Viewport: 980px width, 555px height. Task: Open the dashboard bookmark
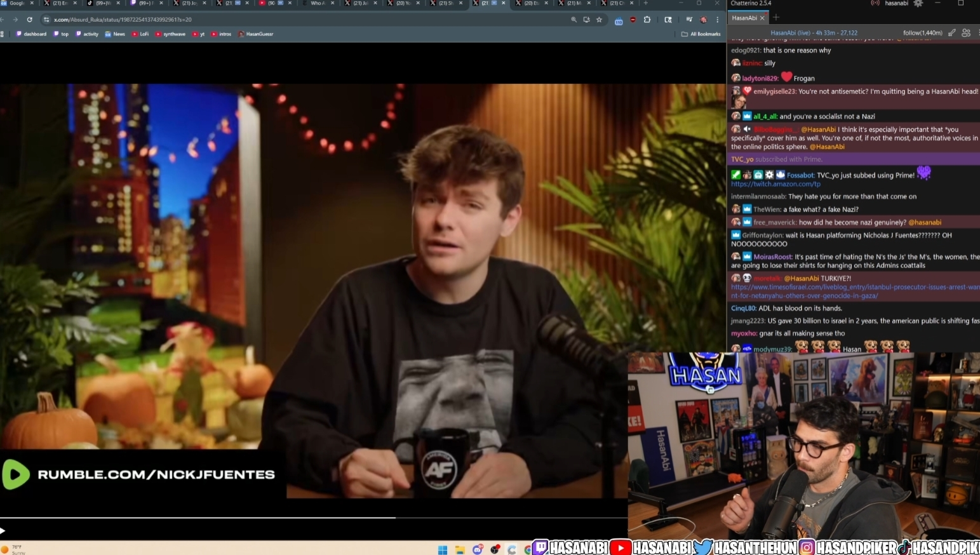[x=31, y=34]
